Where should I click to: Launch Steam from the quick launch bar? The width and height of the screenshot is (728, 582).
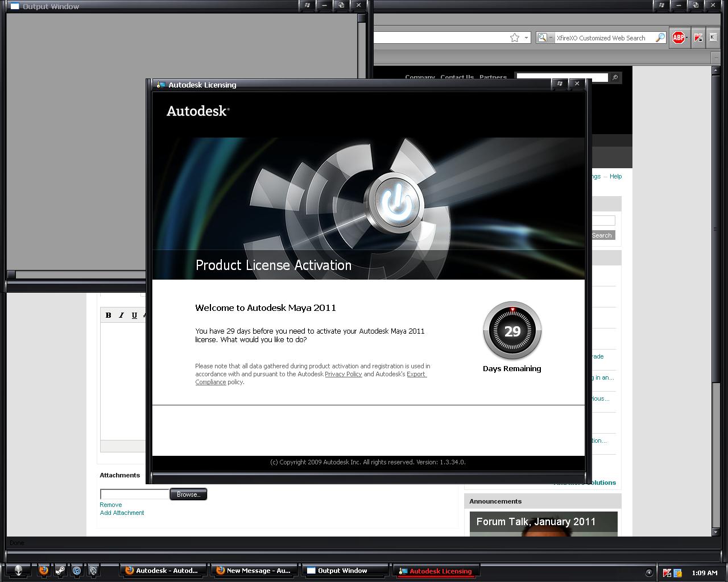click(59, 570)
